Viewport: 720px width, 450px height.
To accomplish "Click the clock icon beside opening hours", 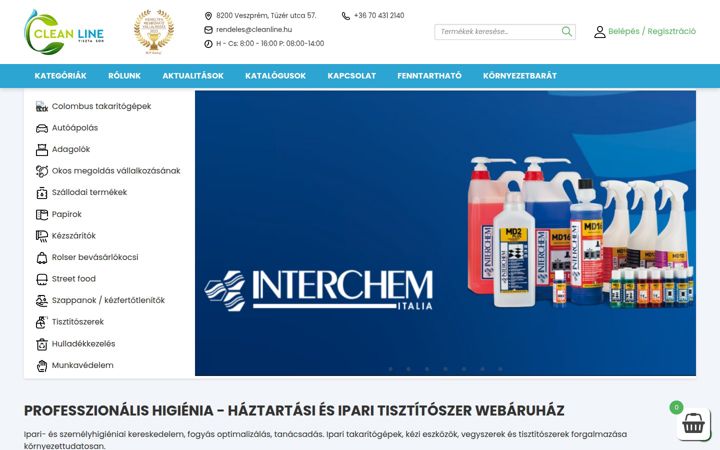I will tap(208, 44).
